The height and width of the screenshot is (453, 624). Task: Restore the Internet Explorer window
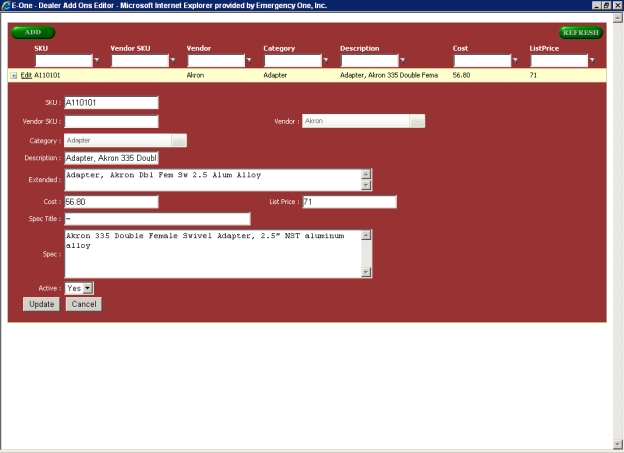coord(606,6)
